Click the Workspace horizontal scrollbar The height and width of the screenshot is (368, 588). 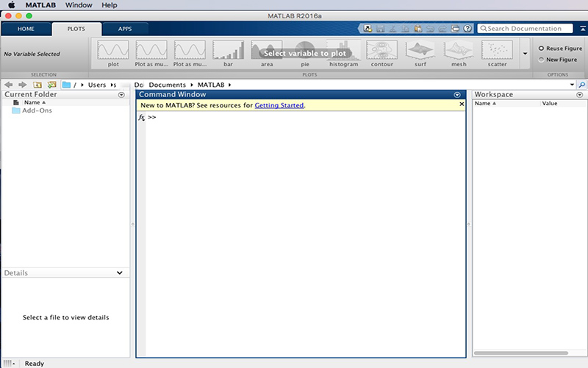[x=520, y=353]
